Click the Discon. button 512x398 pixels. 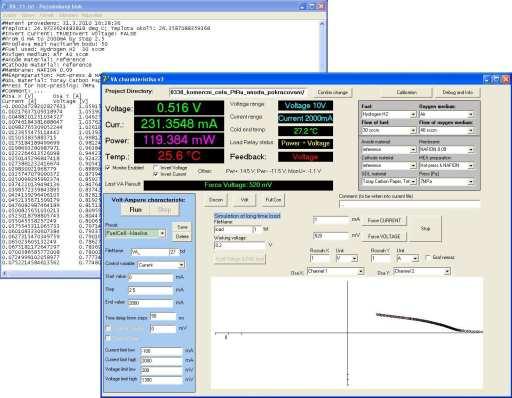(x=216, y=200)
